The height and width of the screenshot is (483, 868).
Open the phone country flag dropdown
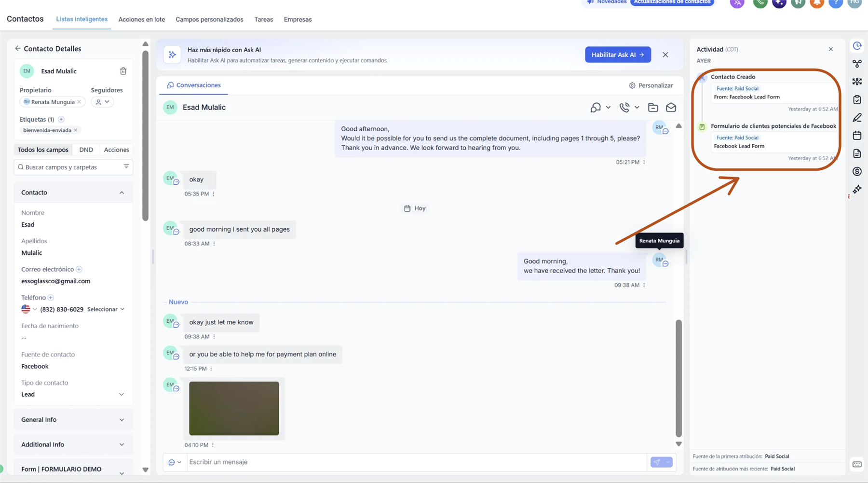pos(29,309)
